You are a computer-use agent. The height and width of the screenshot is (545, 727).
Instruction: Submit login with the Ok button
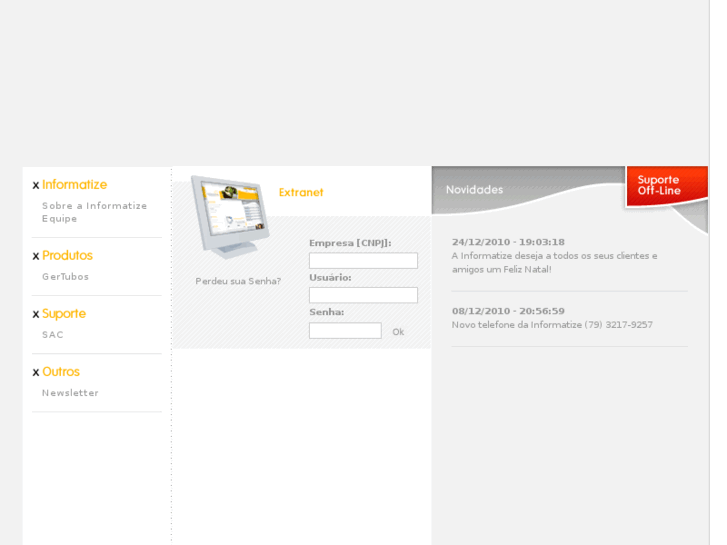398,332
